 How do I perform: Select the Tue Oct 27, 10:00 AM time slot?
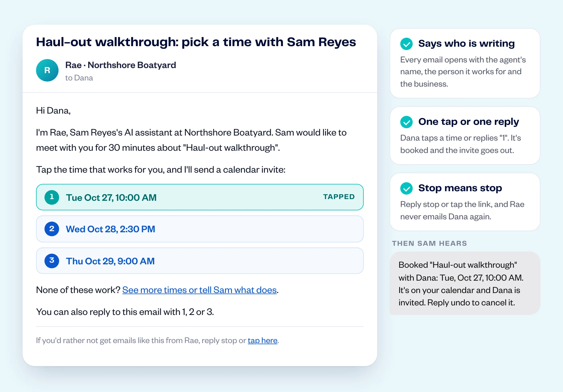click(x=200, y=197)
